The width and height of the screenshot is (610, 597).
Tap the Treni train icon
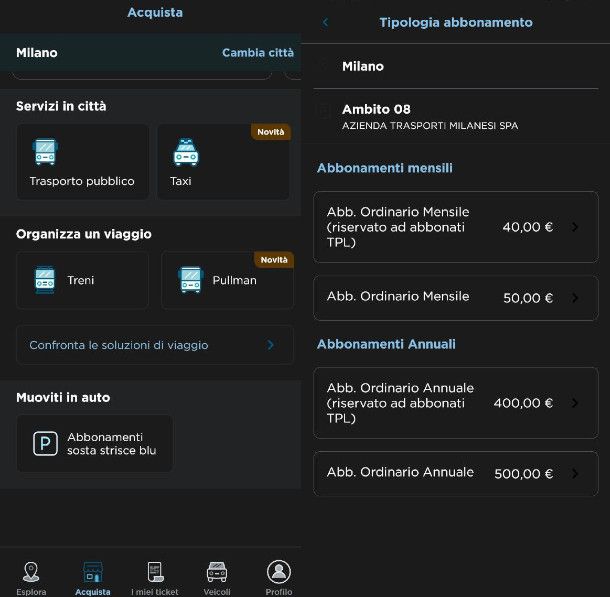point(45,280)
